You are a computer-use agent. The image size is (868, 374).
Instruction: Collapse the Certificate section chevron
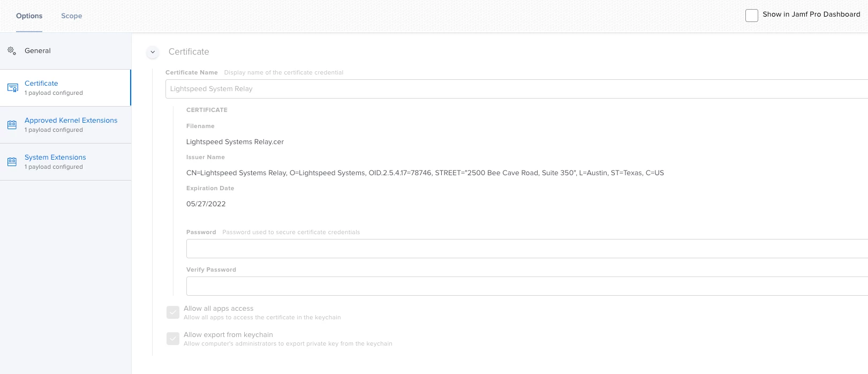[x=153, y=52]
